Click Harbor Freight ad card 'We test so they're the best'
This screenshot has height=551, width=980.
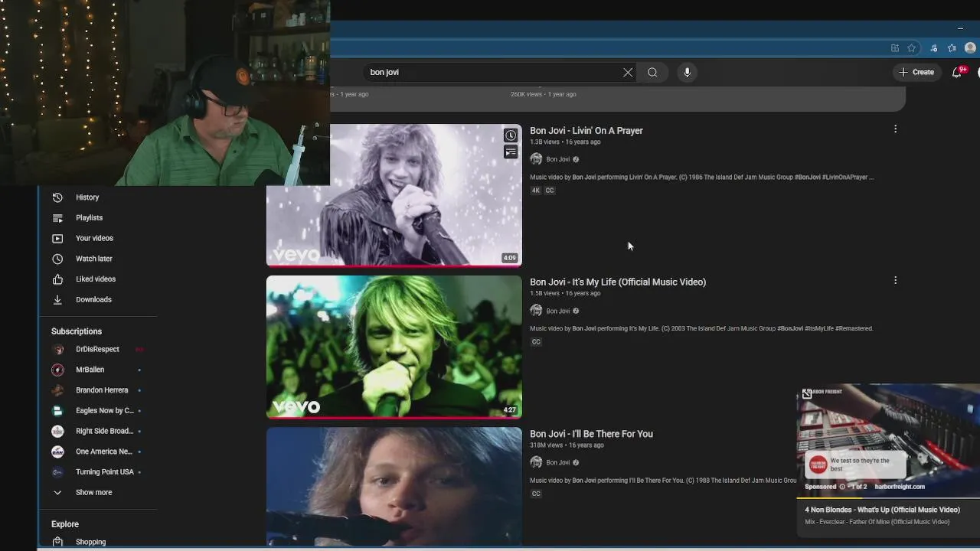pyautogui.click(x=856, y=465)
